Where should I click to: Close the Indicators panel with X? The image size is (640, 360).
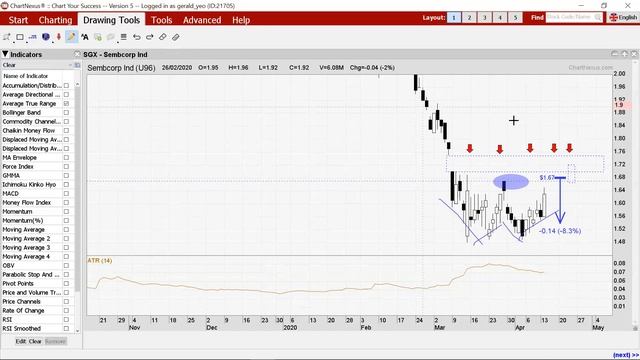(77, 54)
